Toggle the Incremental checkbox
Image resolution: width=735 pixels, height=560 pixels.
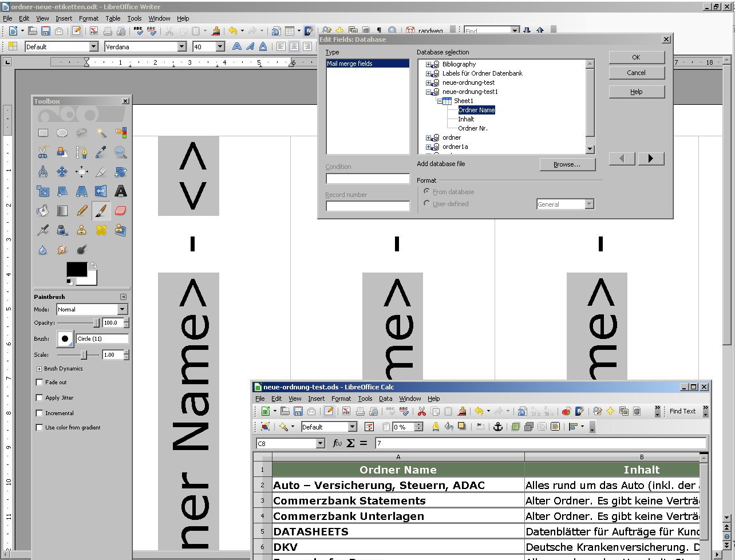[x=39, y=413]
